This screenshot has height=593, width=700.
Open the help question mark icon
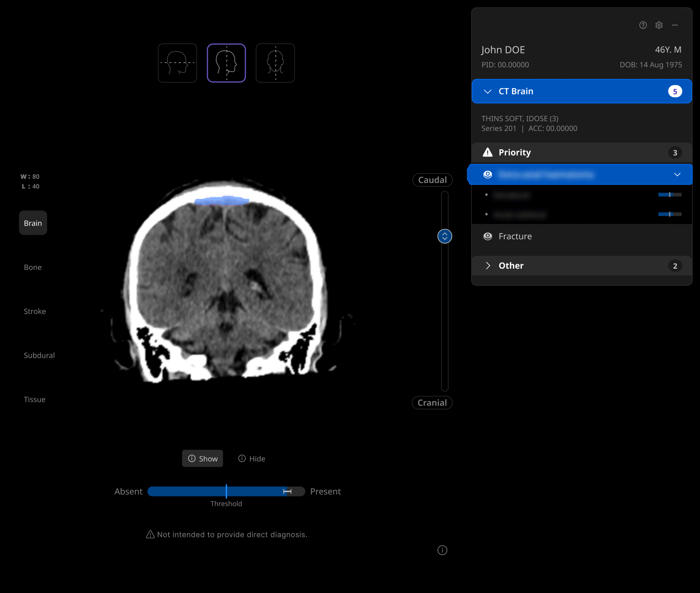pyautogui.click(x=643, y=25)
